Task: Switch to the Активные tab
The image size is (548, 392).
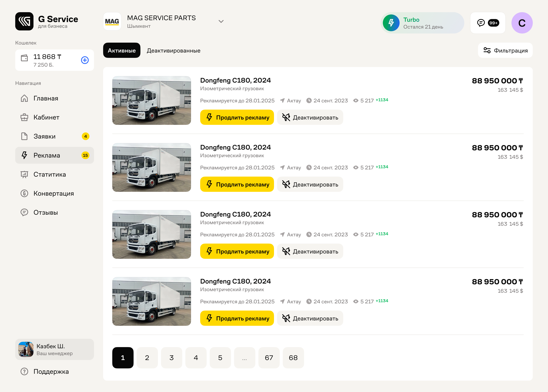Action: coord(122,50)
